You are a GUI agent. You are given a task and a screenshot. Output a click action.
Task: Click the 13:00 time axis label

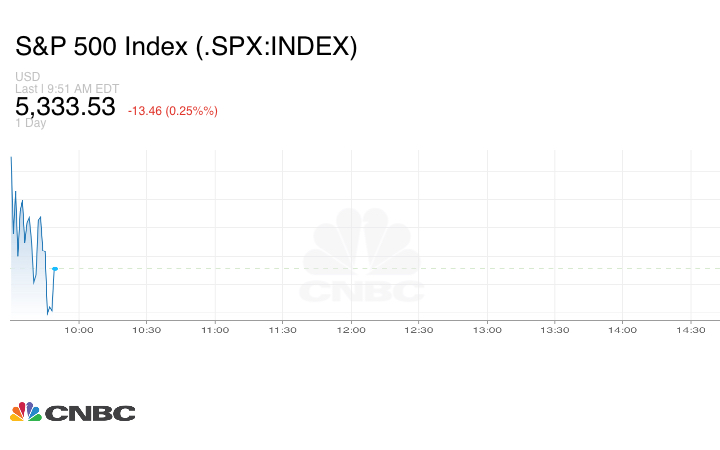coord(487,330)
